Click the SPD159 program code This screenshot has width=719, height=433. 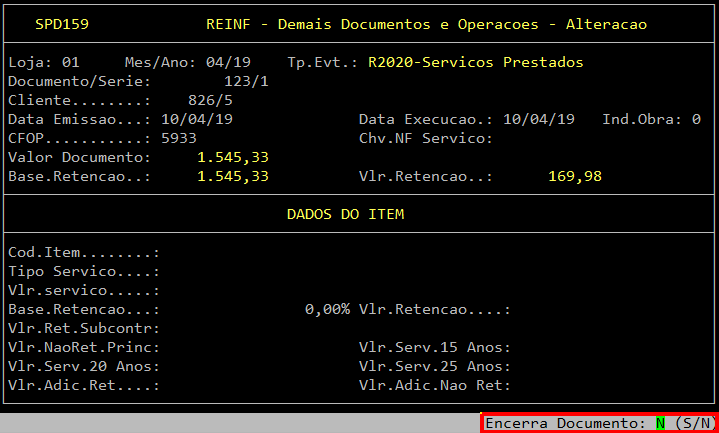click(59, 23)
